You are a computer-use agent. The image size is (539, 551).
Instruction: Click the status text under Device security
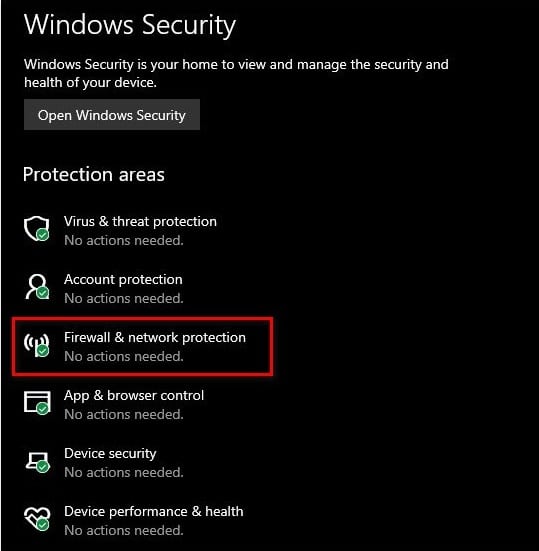(124, 472)
